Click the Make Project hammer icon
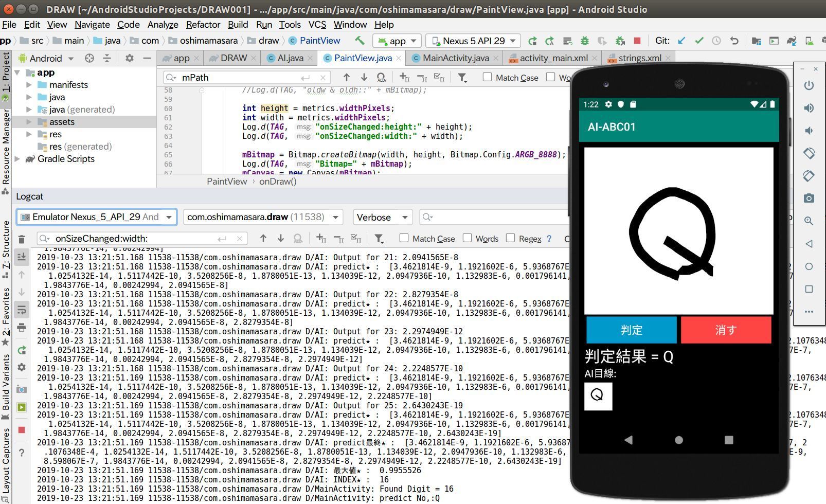The width and height of the screenshot is (826, 504). click(x=360, y=40)
